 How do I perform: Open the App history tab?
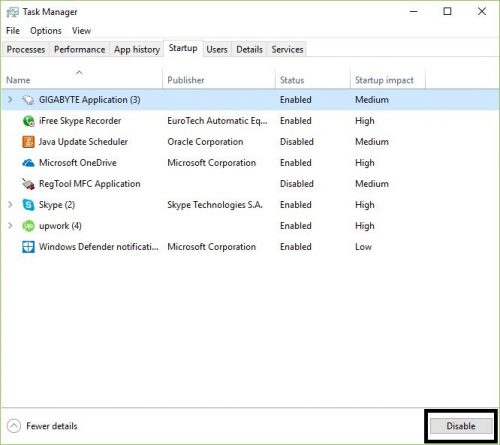(137, 49)
